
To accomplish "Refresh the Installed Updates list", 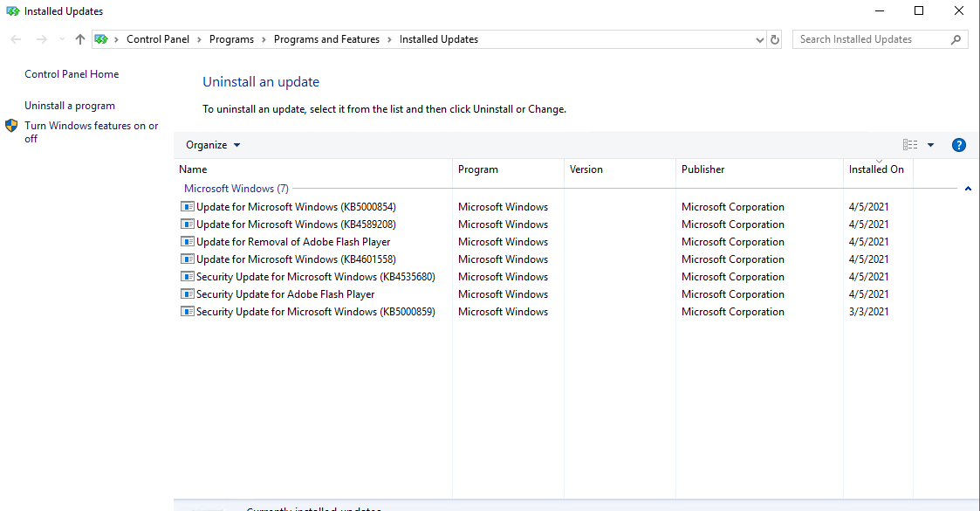I will click(x=775, y=39).
